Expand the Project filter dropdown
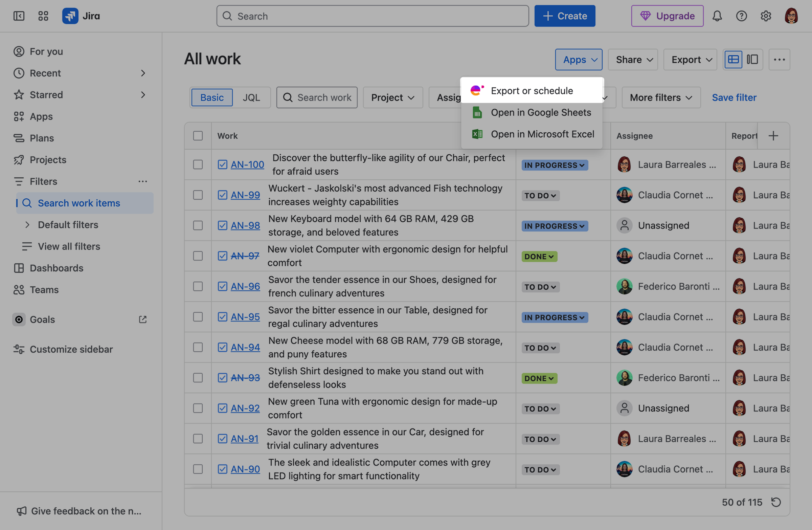 click(x=393, y=97)
